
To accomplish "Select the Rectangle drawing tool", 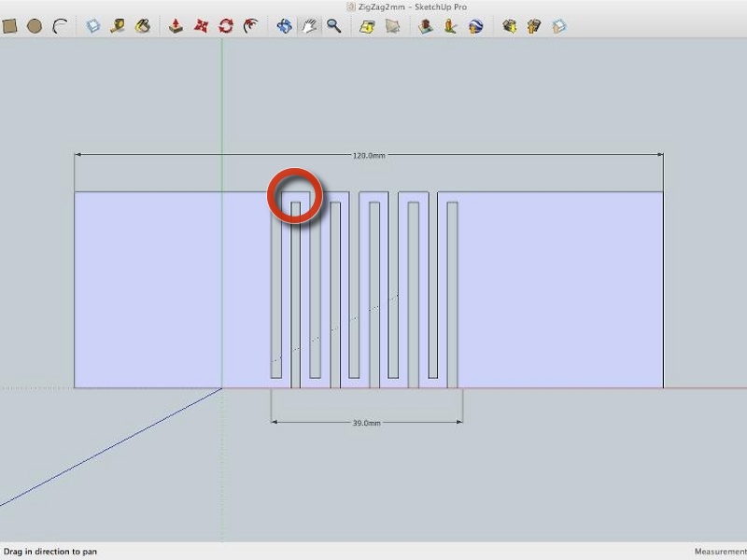I will pyautogui.click(x=9, y=26).
